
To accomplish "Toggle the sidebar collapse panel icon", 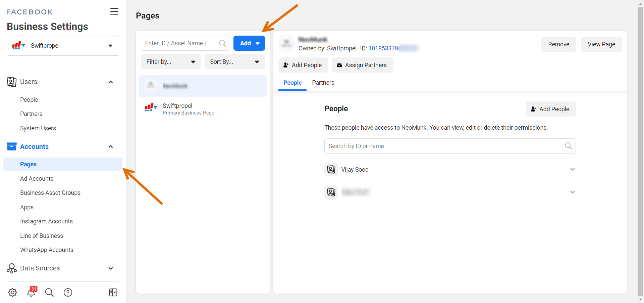I will (x=113, y=292).
